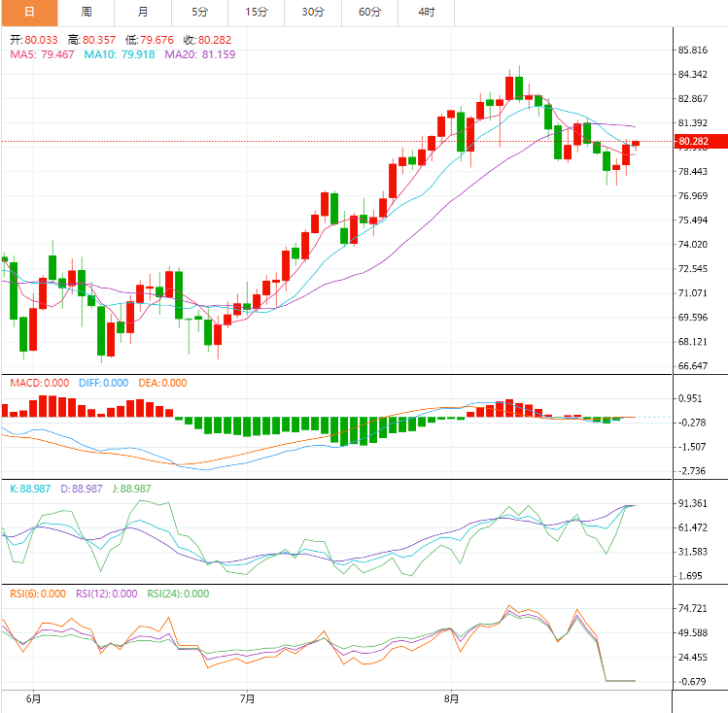Click the MA5 indicator label
Image resolution: width=728 pixels, height=713 pixels.
click(42, 54)
